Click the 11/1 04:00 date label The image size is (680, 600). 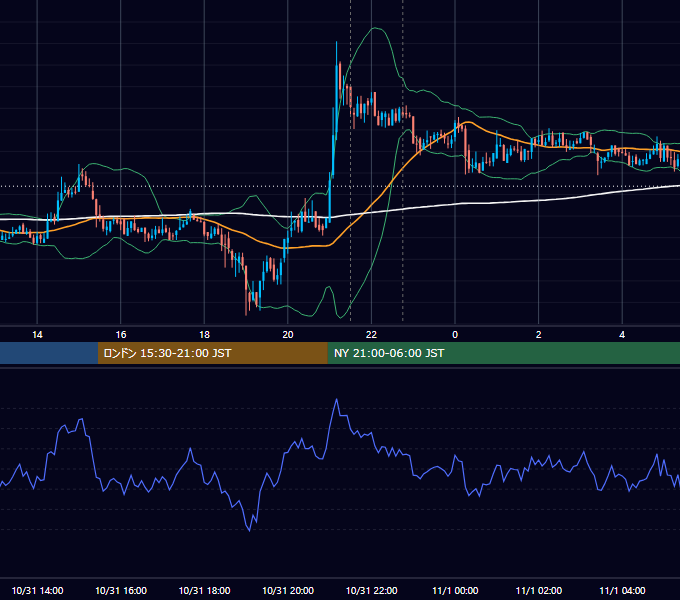pyautogui.click(x=622, y=590)
